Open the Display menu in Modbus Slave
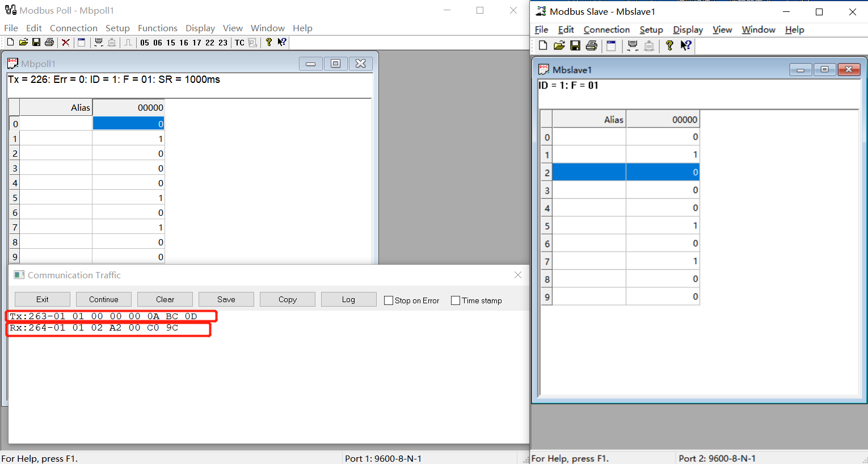The image size is (868, 464). click(x=688, y=30)
